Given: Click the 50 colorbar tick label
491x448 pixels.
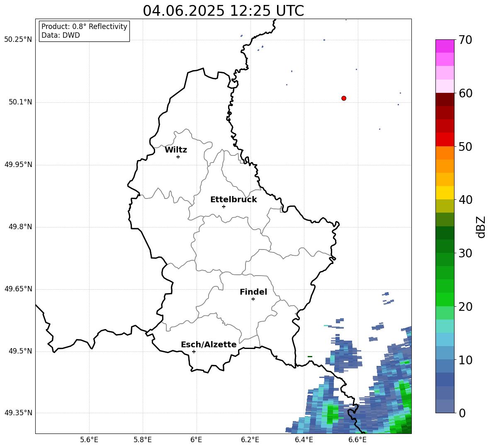Looking at the screenshot, I should (465, 147).
